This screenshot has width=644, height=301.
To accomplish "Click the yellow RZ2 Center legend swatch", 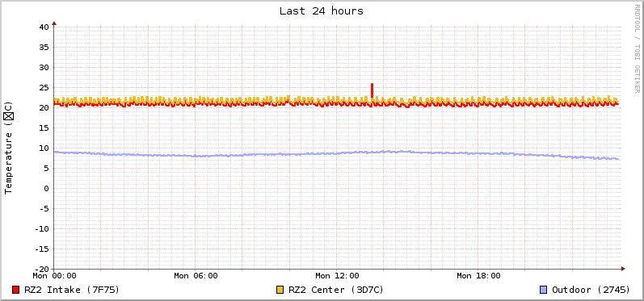I will click(280, 290).
